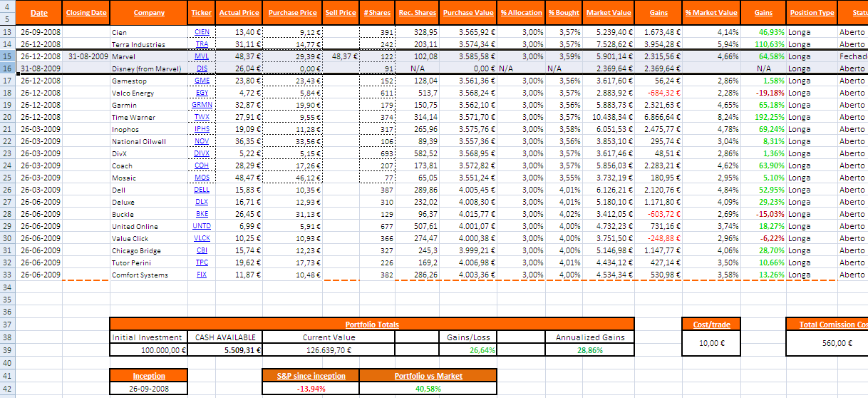Click the Comfort Systems company cell
Image resolution: width=868 pixels, height=398 pixels.
pyautogui.click(x=149, y=275)
